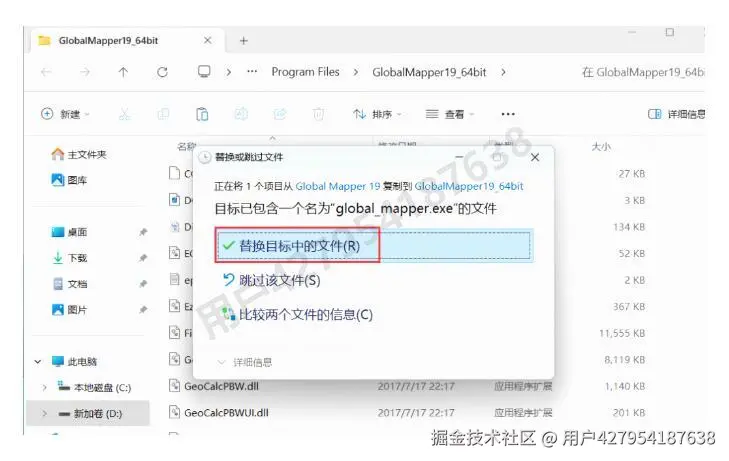This screenshot has height=461, width=729.
Task: Choose 替换目标中的文件(R) option
Action: tap(374, 245)
